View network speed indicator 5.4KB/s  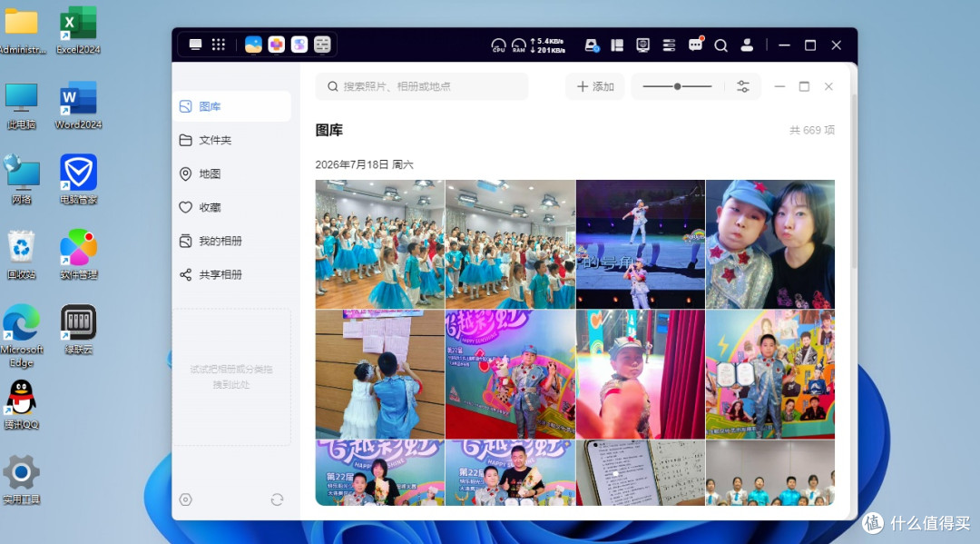(x=548, y=41)
